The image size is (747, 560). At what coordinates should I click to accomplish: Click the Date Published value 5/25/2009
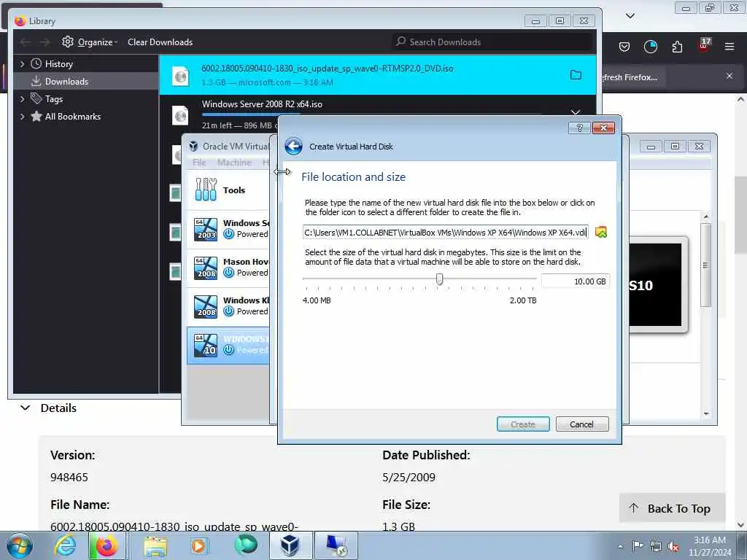(409, 477)
